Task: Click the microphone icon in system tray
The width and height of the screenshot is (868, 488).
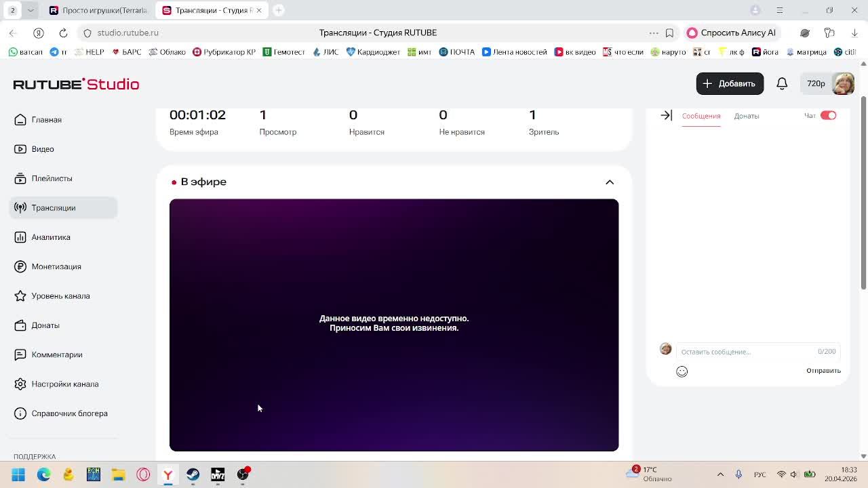Action: point(738,474)
